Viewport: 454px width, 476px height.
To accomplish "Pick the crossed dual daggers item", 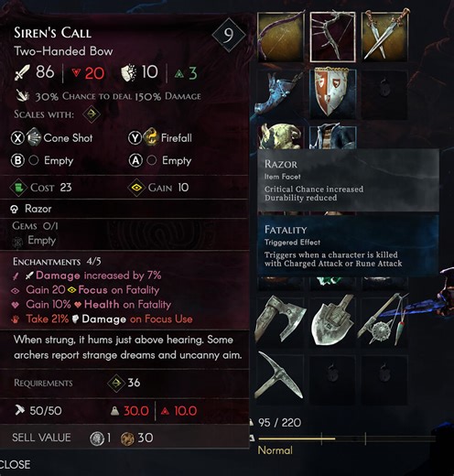I will click(x=384, y=37).
